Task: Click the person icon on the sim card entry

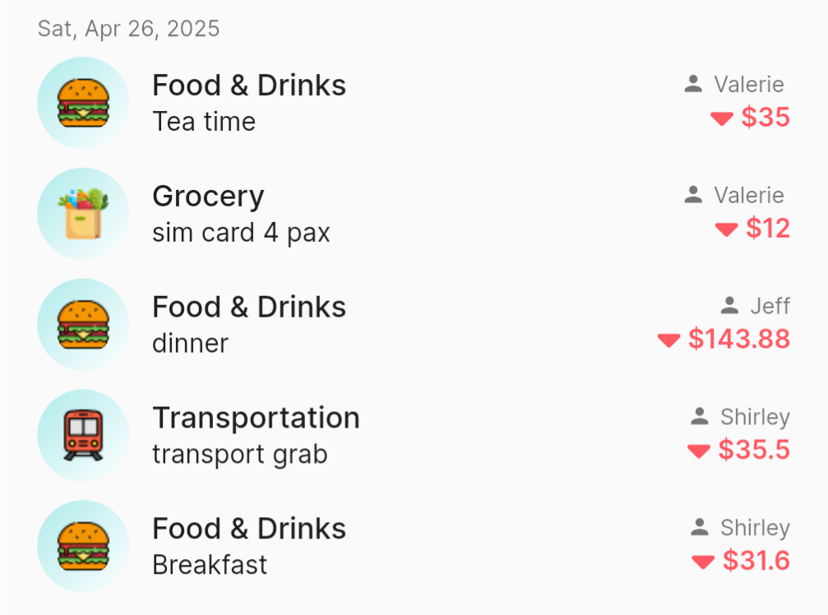Action: tap(692, 195)
